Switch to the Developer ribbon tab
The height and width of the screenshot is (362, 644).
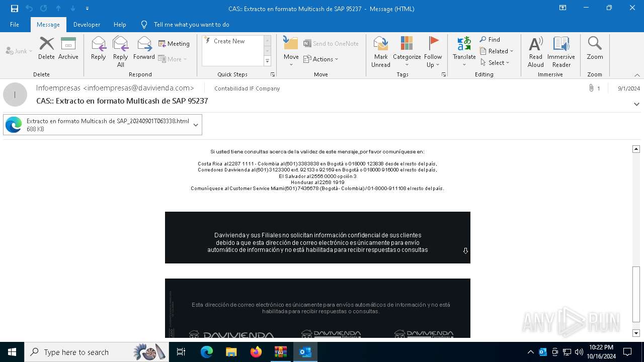(87, 25)
